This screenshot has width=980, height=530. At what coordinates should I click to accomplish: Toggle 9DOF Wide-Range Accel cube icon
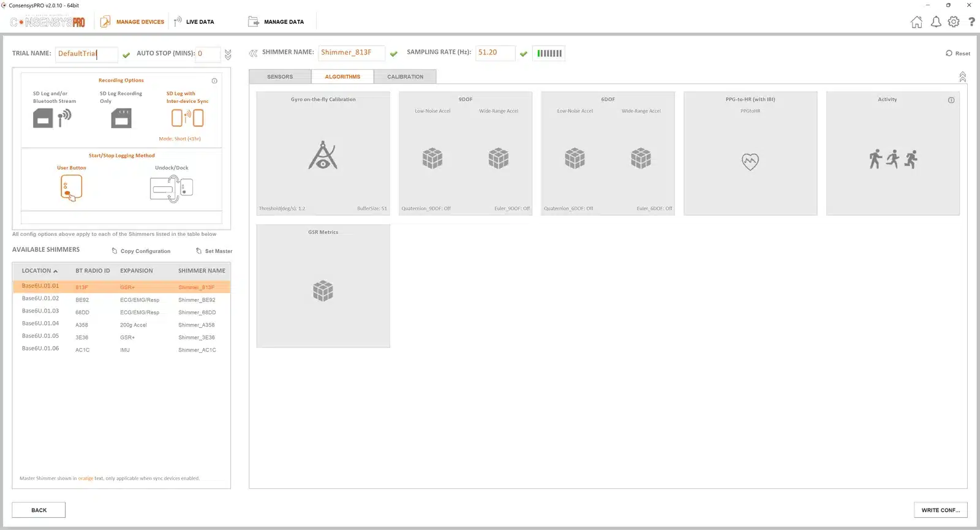pyautogui.click(x=499, y=158)
